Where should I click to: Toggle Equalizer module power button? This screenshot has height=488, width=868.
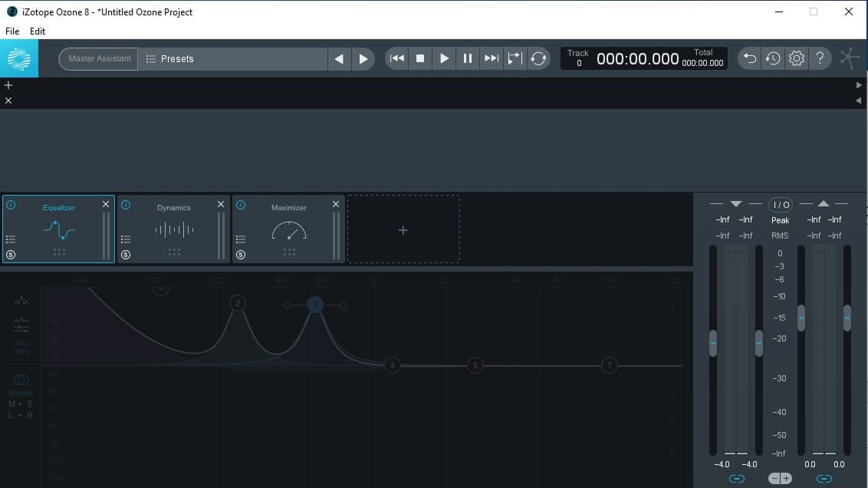click(x=11, y=205)
